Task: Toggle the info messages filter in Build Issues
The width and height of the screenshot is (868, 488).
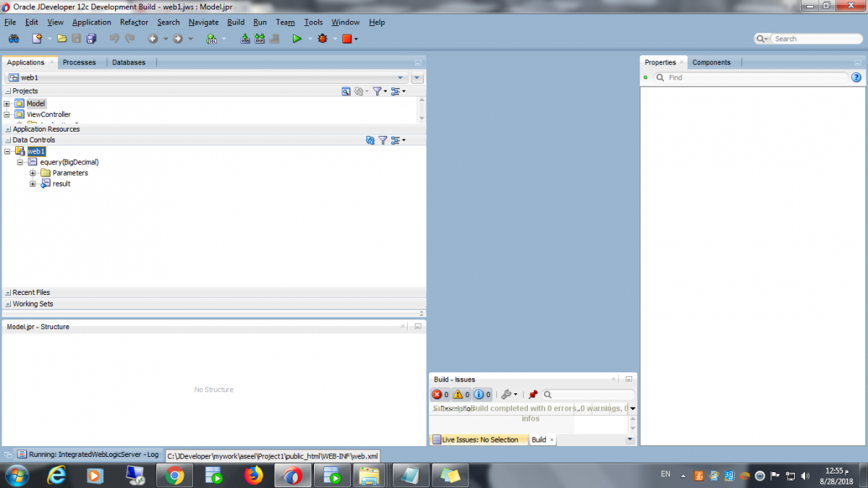Action: click(482, 395)
